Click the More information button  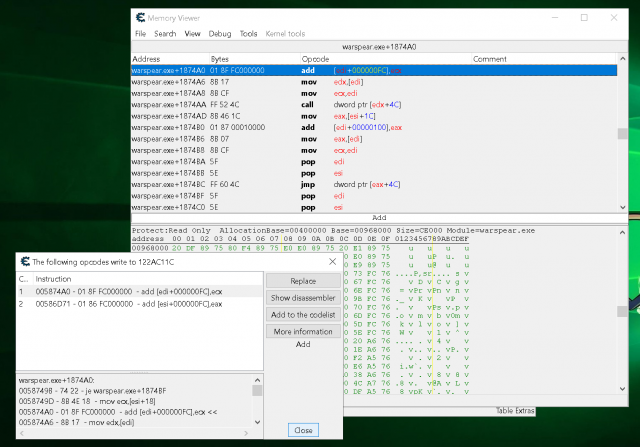(x=302, y=331)
